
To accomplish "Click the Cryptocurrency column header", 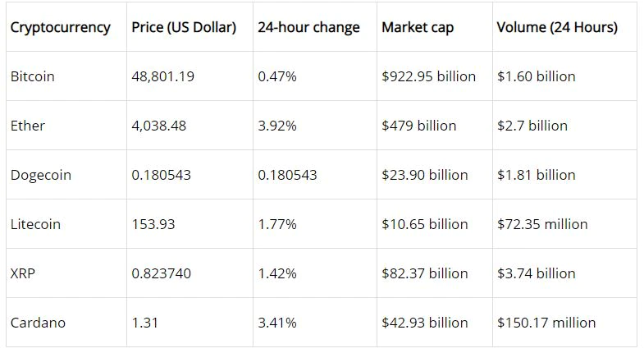I will point(60,27).
